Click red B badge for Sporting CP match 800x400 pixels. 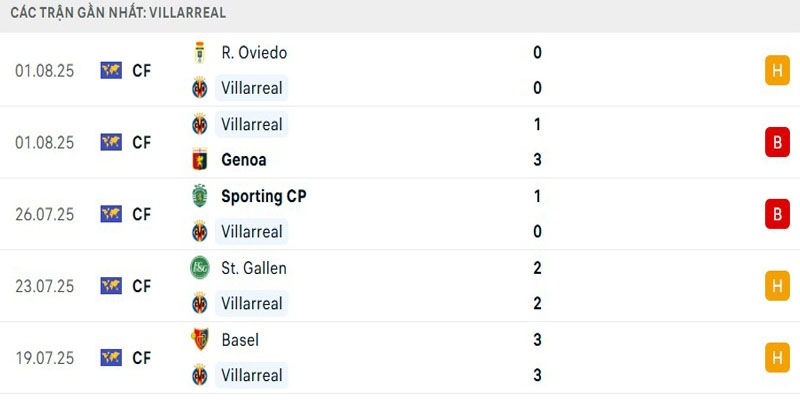coord(777,214)
